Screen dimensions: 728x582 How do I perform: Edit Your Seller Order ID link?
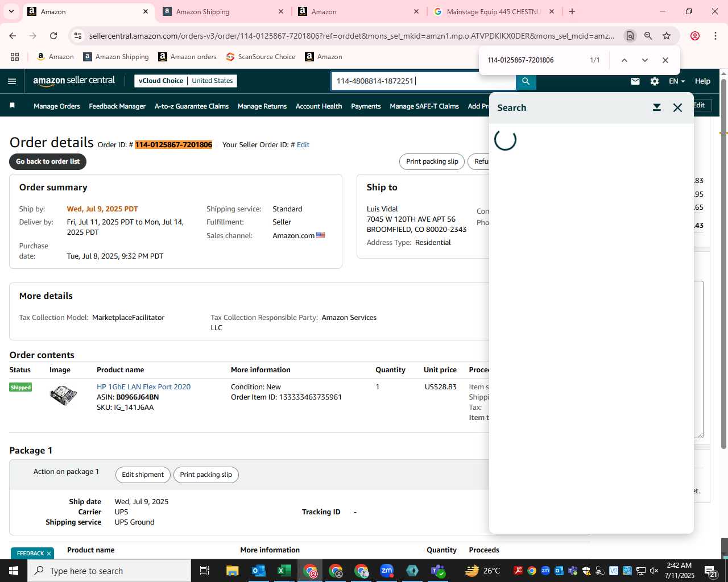(x=303, y=145)
